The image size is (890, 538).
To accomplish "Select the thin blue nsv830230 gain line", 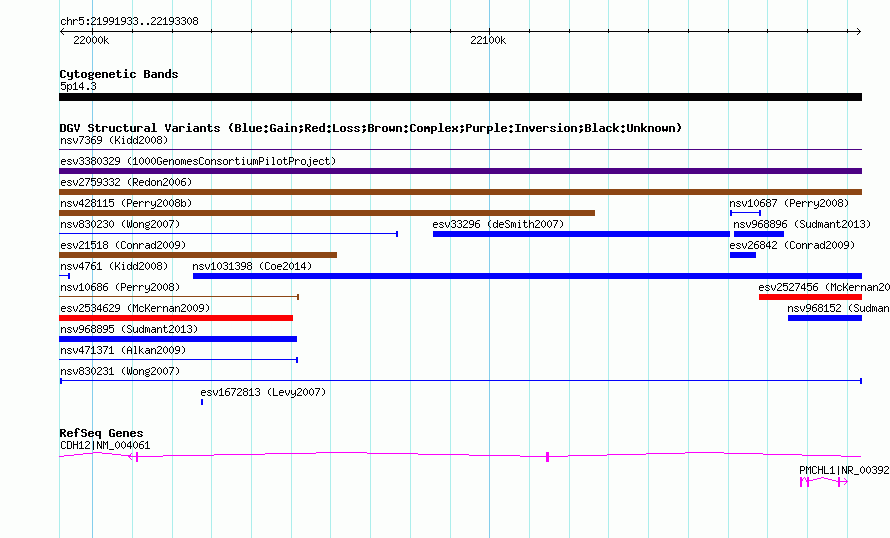I will (228, 234).
